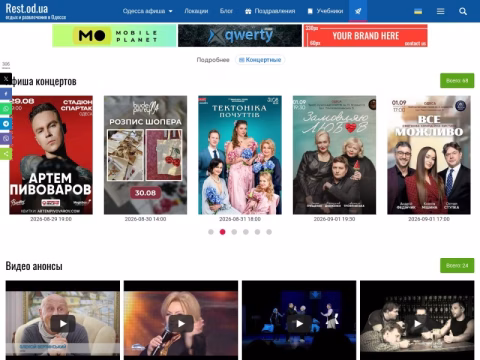The width and height of the screenshot is (480, 360).
Task: Click the Афиша концертов heading
Action: click(41, 81)
